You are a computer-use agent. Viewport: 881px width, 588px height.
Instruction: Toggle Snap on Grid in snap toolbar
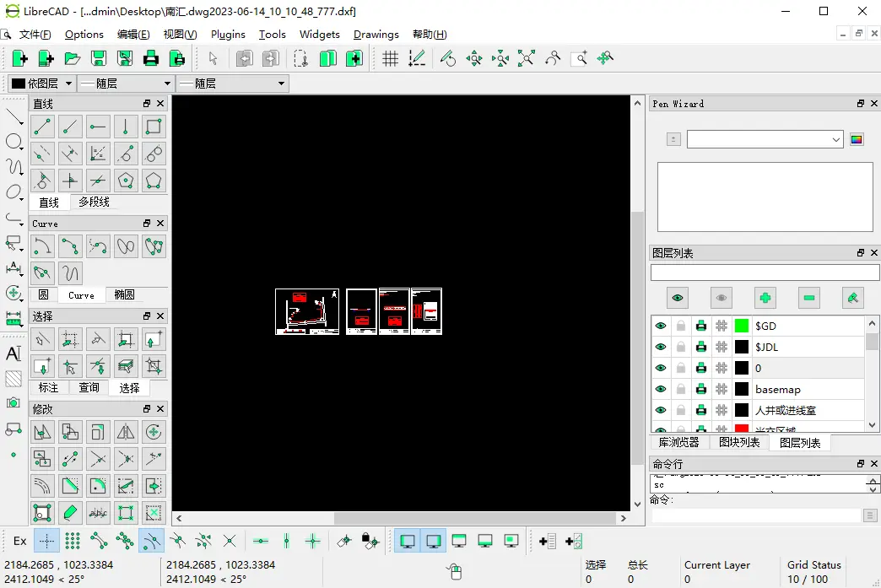(x=73, y=541)
